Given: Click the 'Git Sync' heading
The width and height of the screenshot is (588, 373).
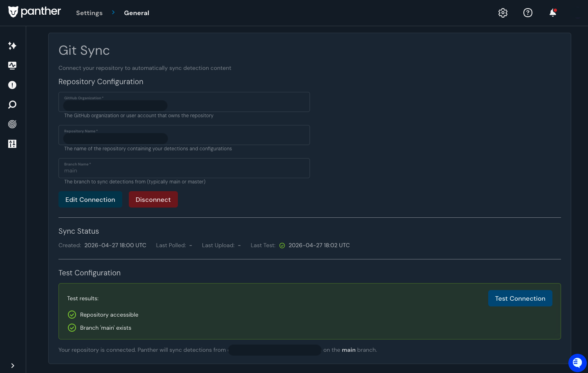Looking at the screenshot, I should coord(84,50).
